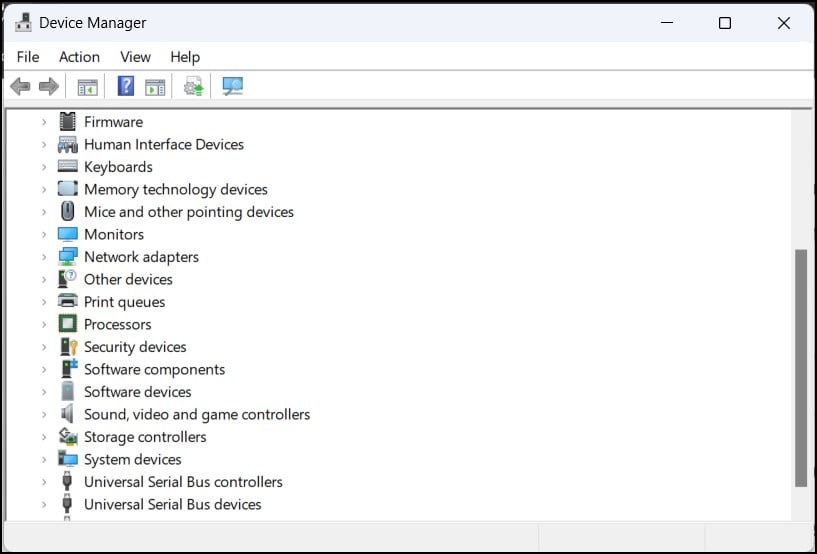Expand the Processors chevron
The height and width of the screenshot is (554, 817).
[44, 324]
